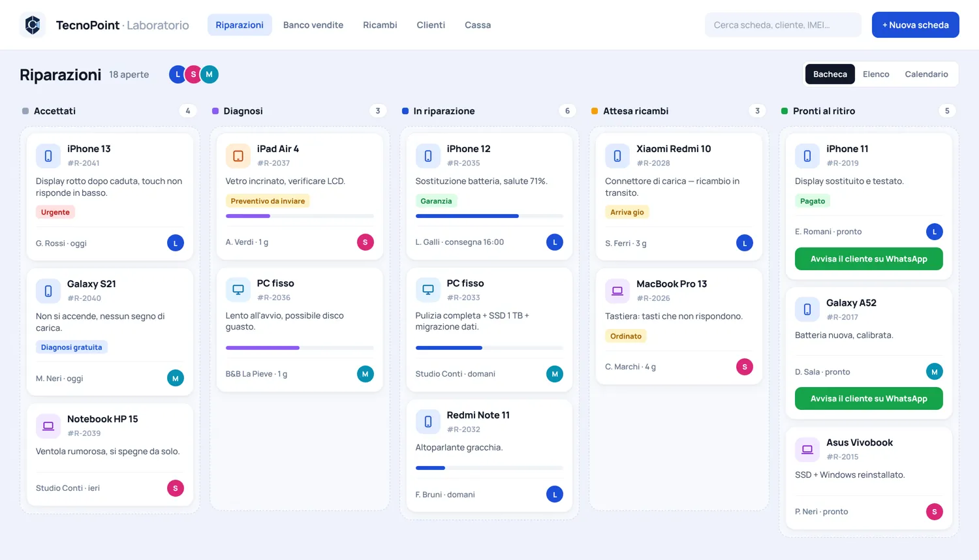Click the Ordinato tag on MacBook Pro 13
Viewport: 979px width, 560px height.
coord(626,336)
